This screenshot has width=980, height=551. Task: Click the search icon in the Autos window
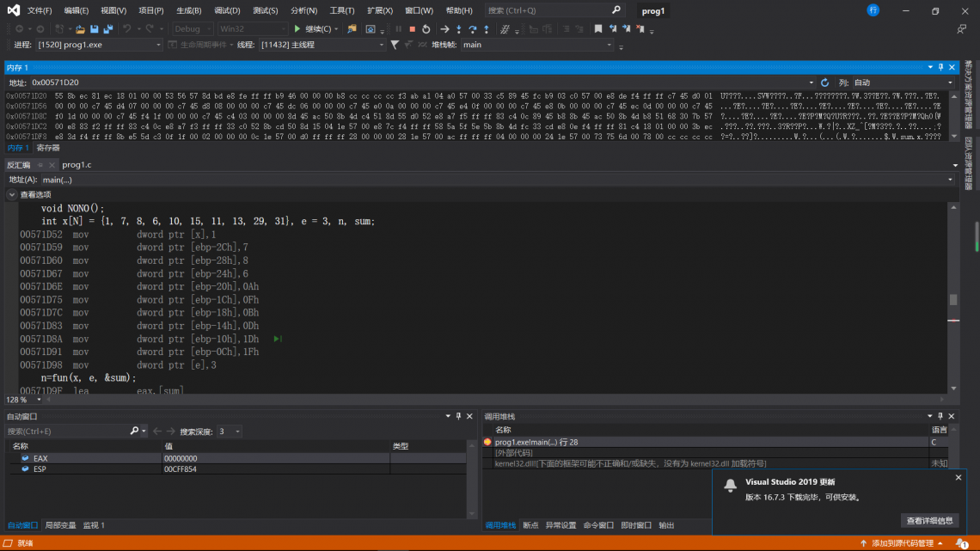(x=134, y=431)
